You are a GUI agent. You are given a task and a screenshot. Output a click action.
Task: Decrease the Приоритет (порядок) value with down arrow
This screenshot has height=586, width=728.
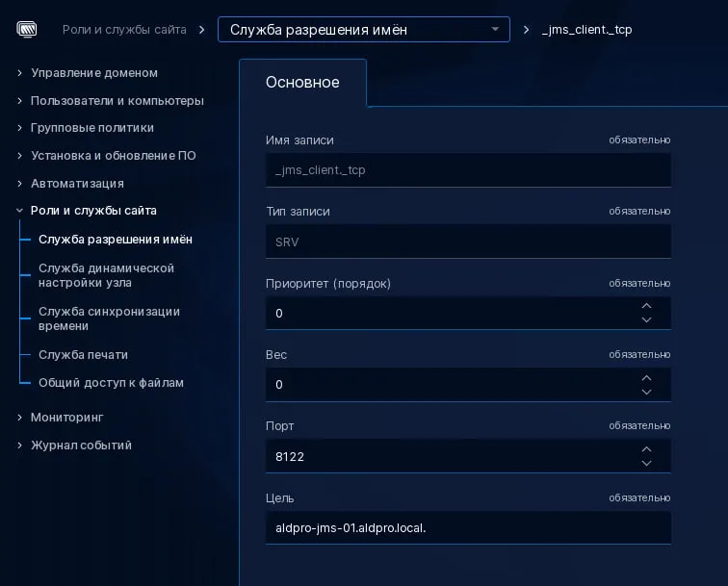point(646,320)
